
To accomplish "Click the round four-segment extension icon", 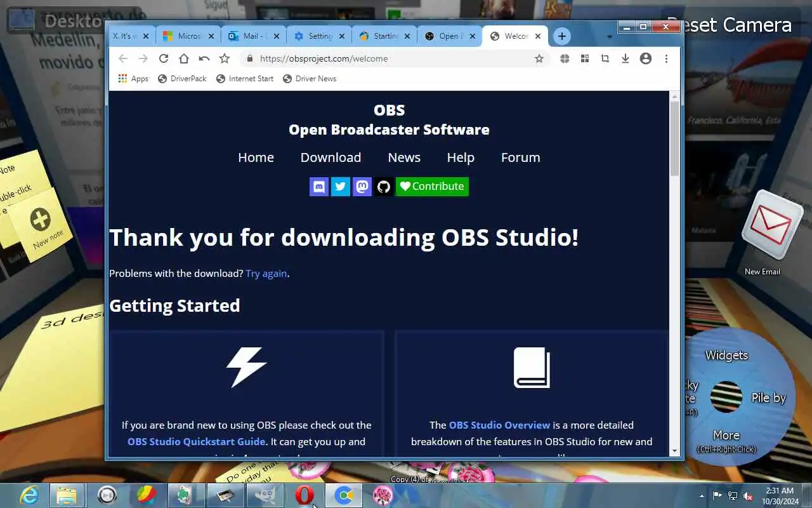I will [x=565, y=58].
